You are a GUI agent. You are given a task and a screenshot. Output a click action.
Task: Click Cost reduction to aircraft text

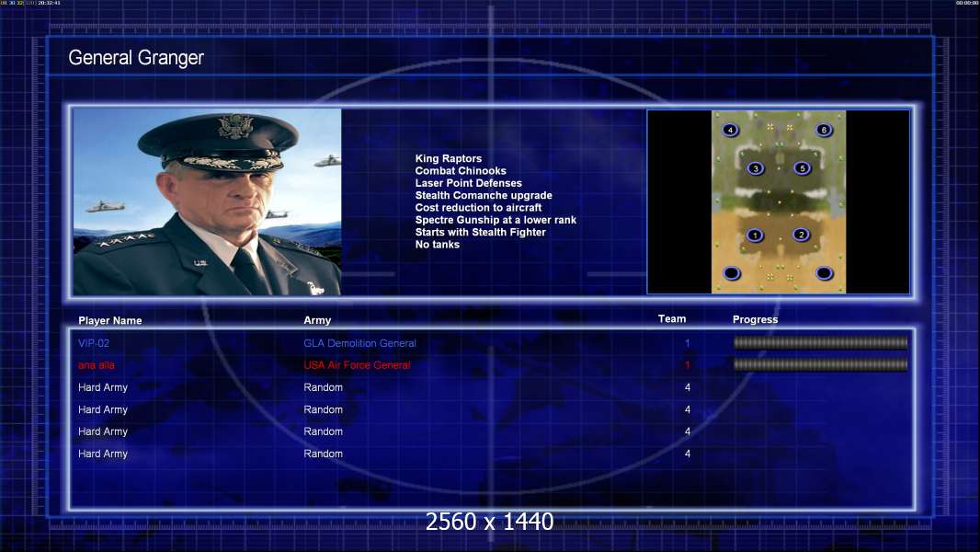(x=478, y=208)
